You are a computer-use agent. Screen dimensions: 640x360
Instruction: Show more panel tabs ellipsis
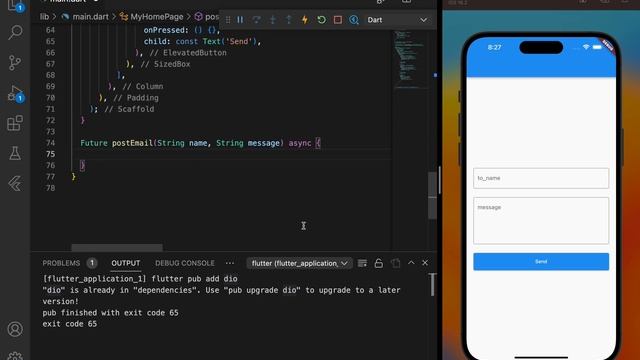coord(230,263)
